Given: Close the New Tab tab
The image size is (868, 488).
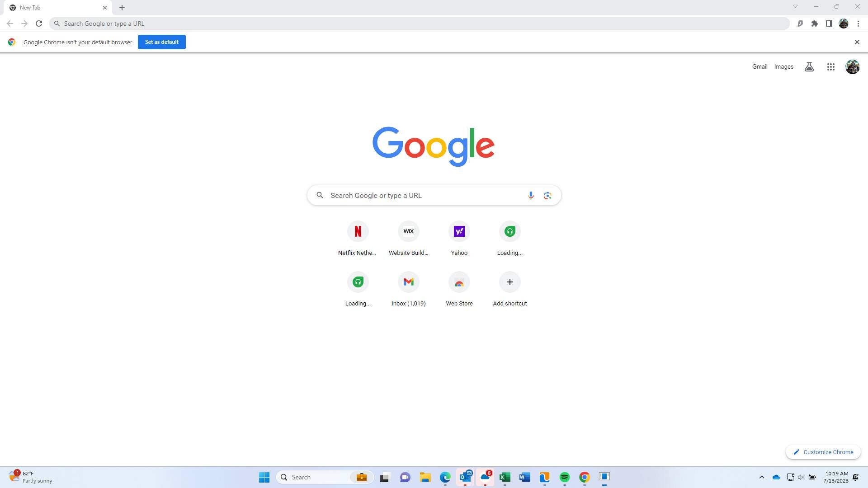Looking at the screenshot, I should [x=105, y=8].
